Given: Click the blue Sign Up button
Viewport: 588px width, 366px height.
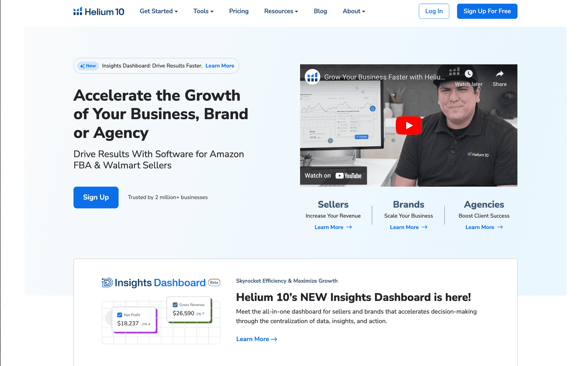Looking at the screenshot, I should 96,197.
